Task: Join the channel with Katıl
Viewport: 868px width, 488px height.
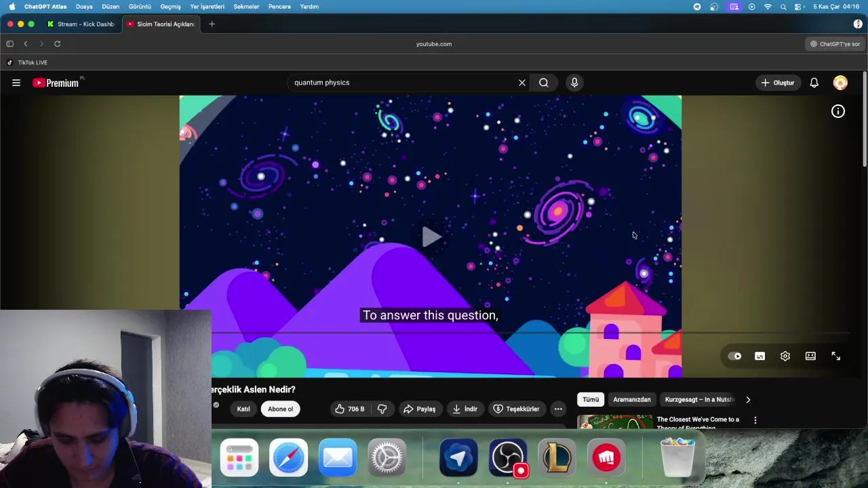Action: point(243,409)
